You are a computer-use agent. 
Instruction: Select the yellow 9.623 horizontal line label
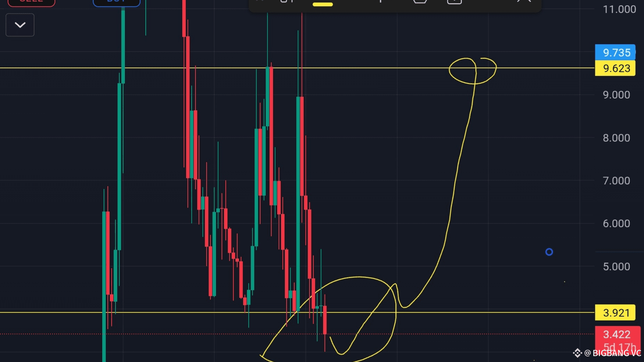click(x=615, y=68)
